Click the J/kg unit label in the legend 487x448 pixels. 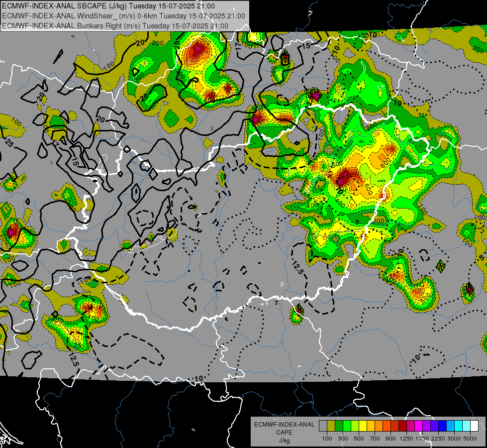coord(284,441)
